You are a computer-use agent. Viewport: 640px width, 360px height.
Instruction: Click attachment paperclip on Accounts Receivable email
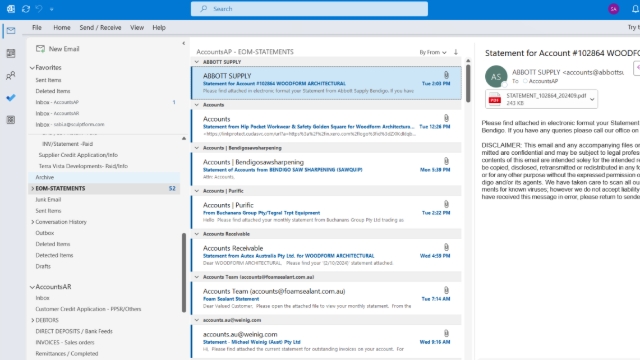point(447,247)
